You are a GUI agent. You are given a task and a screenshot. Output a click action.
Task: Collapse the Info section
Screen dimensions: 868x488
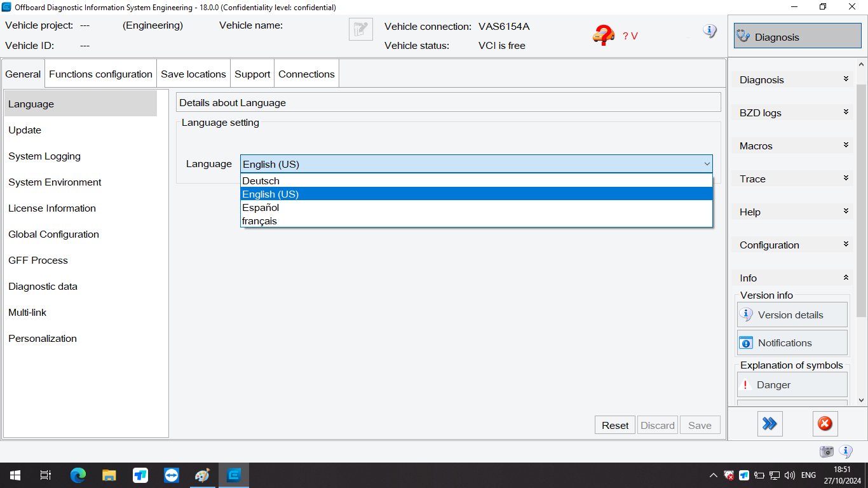click(x=846, y=278)
